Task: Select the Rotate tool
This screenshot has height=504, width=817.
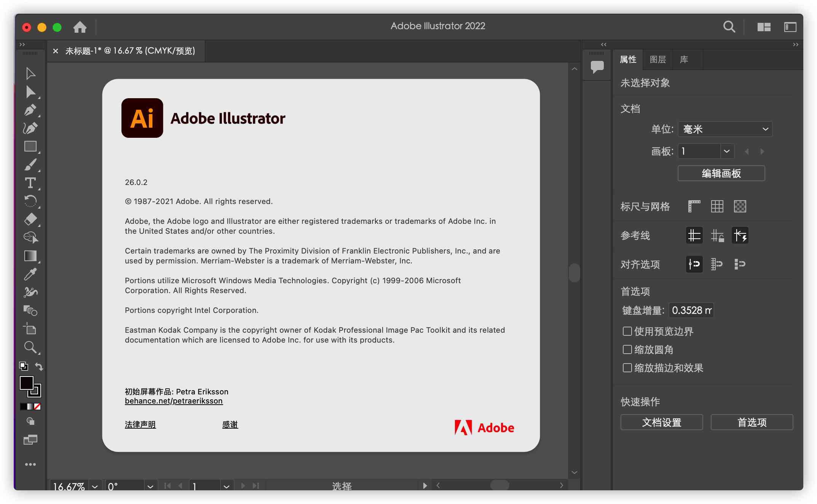Action: [x=30, y=201]
